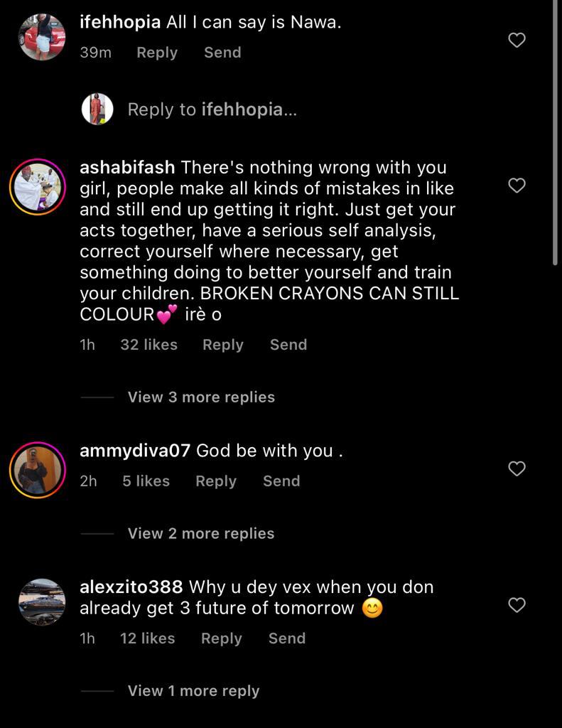Heart alexzito388's comment
The width and height of the screenshot is (562, 728).
click(x=517, y=605)
